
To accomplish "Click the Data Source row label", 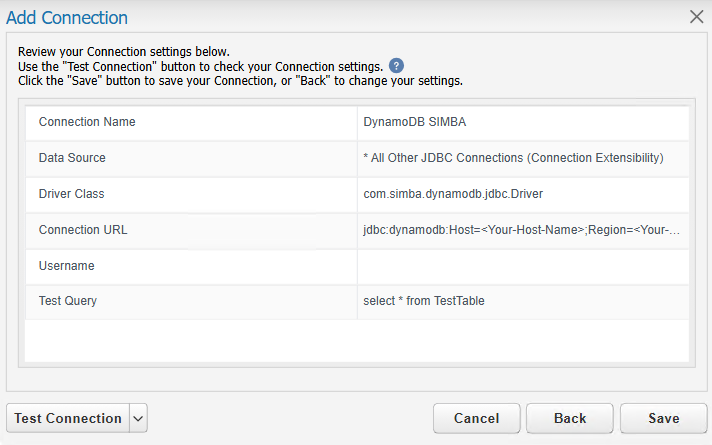I will tap(72, 158).
